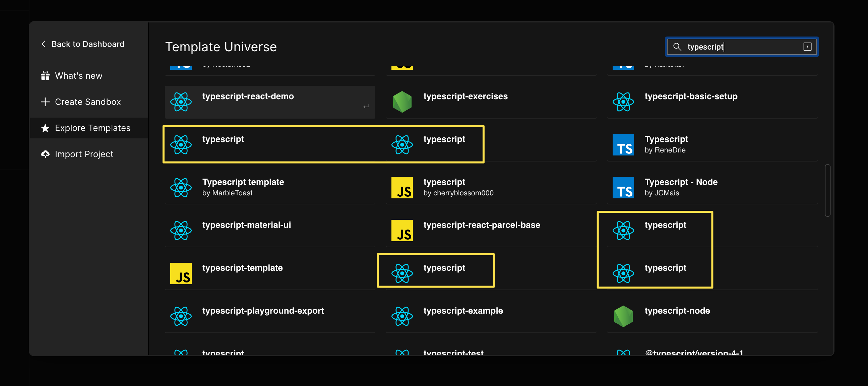Viewport: 868px width, 386px height.
Task: Click the Template Universe heading
Action: click(221, 47)
